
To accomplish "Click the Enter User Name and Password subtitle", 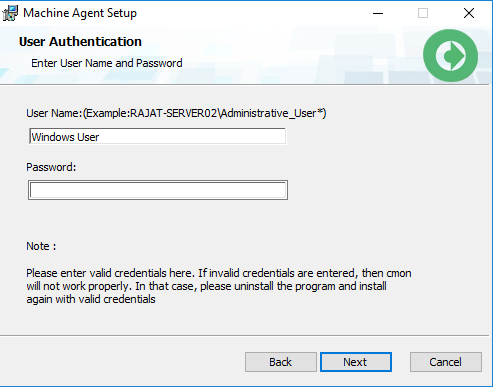I will [x=107, y=63].
